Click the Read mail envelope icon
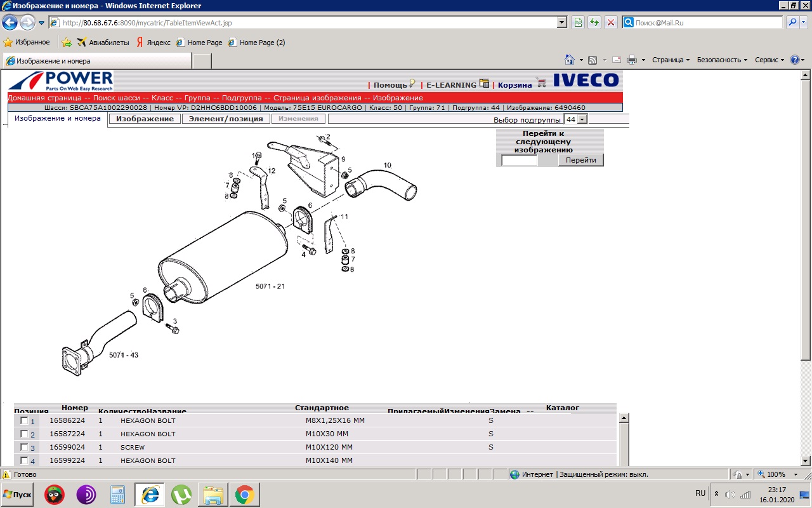The width and height of the screenshot is (812, 508). [x=616, y=60]
